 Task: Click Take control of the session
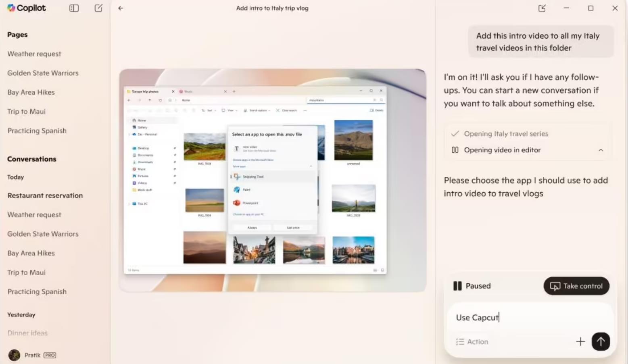pyautogui.click(x=576, y=286)
